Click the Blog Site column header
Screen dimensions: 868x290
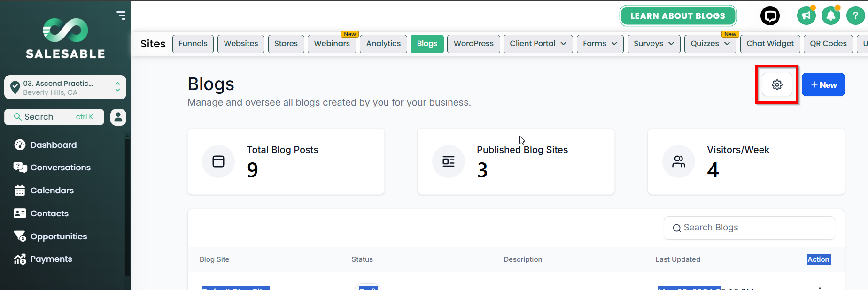click(x=214, y=259)
